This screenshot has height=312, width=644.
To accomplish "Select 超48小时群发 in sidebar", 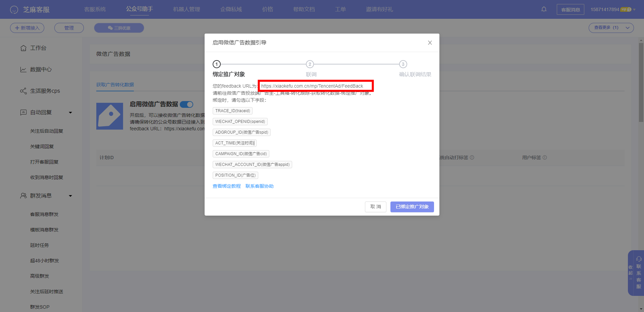I will [x=45, y=261].
